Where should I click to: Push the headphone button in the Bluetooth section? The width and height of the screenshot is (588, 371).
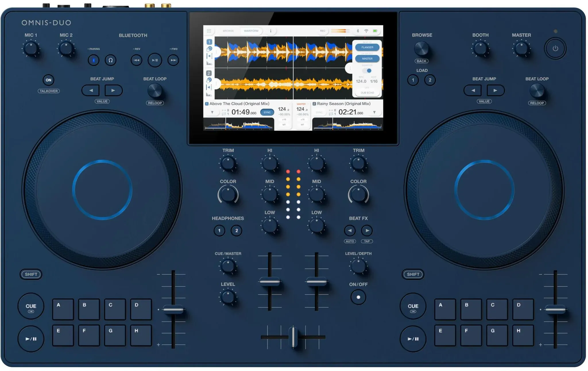tap(111, 60)
